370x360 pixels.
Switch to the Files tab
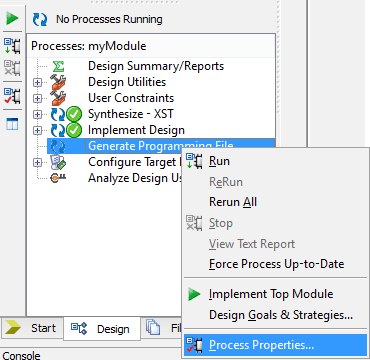click(162, 328)
